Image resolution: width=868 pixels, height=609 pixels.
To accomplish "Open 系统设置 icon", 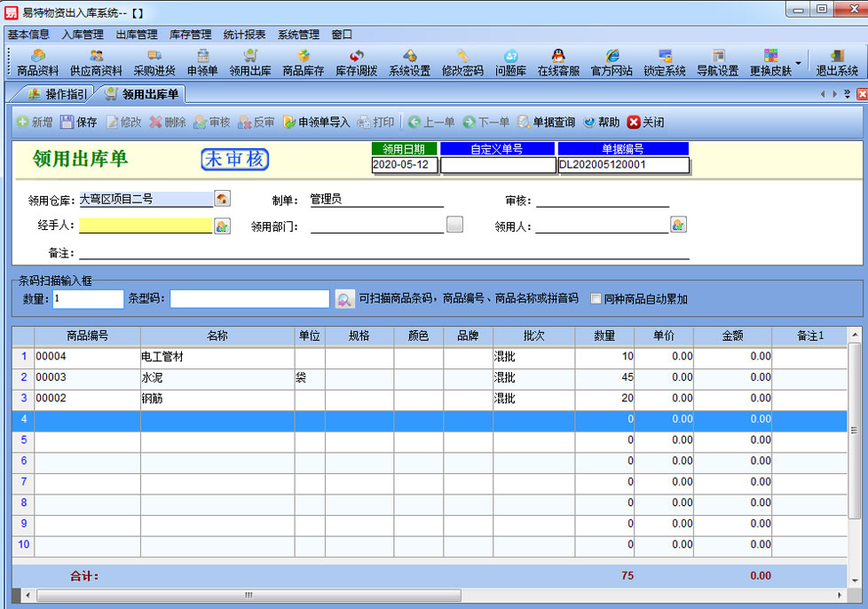I will click(409, 63).
